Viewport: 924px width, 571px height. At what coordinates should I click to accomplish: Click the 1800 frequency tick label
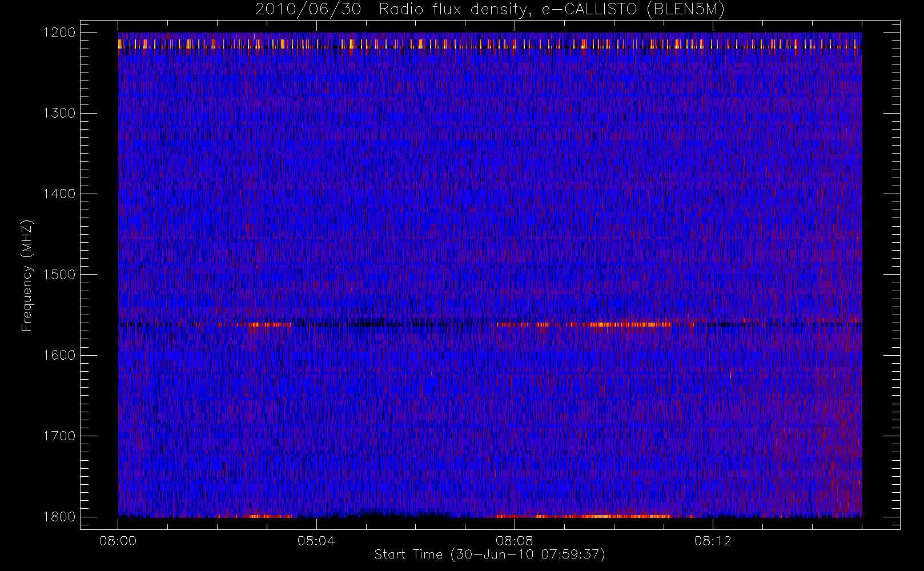[59, 517]
